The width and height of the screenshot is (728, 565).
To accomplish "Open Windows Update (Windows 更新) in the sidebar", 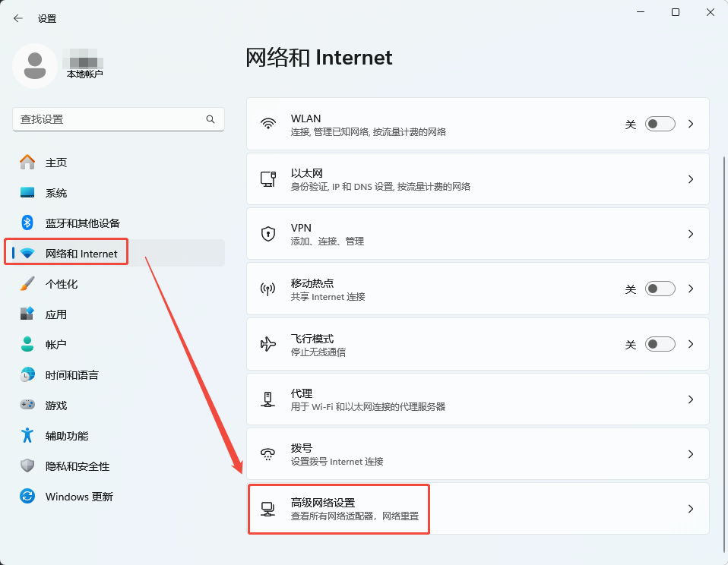I will click(119, 497).
